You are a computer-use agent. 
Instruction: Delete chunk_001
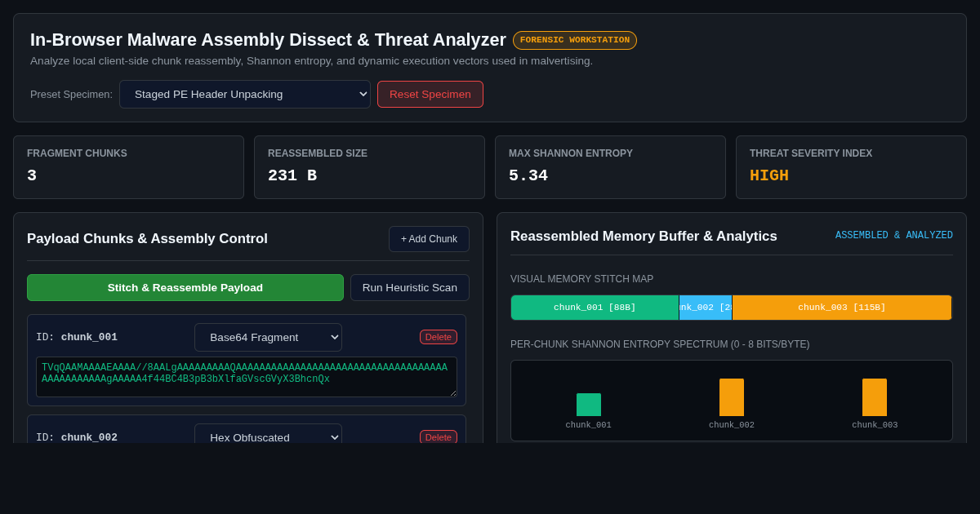tap(439, 337)
